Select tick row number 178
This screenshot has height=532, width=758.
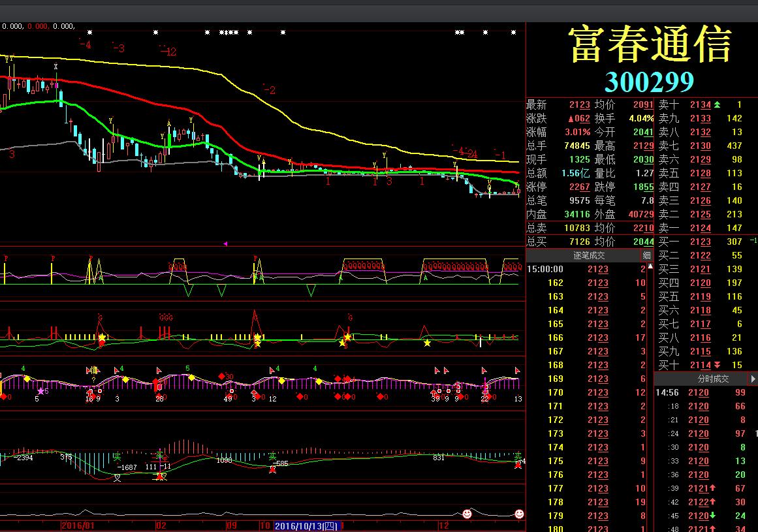click(x=587, y=502)
